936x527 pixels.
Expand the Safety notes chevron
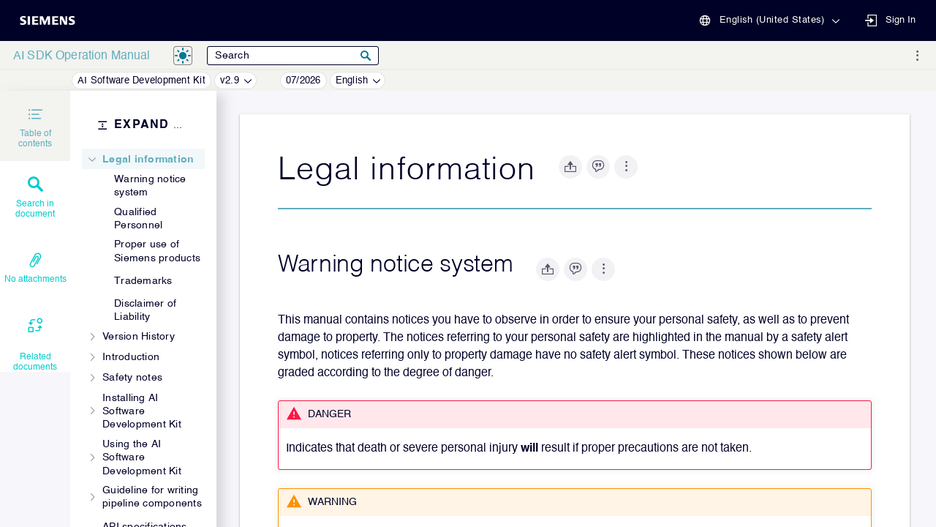tap(92, 378)
